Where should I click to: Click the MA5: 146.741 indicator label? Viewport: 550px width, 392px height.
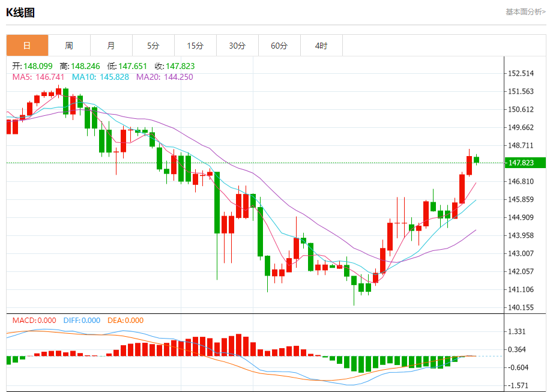[x=38, y=77]
